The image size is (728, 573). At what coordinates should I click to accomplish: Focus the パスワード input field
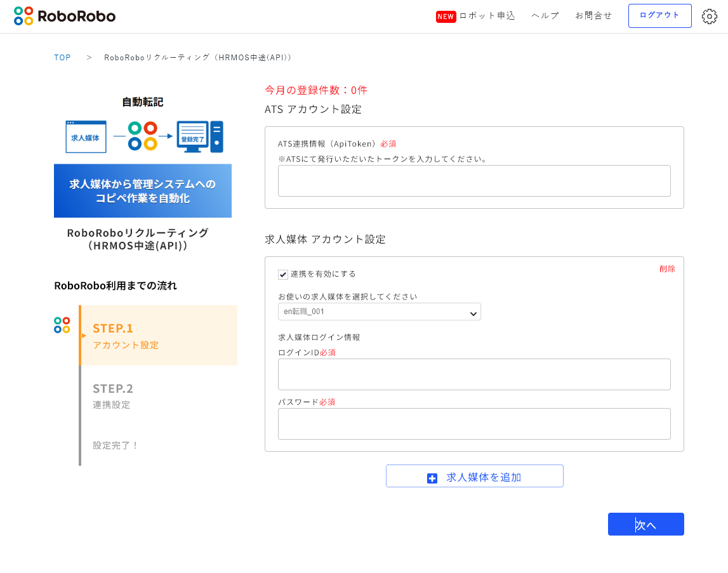(474, 424)
